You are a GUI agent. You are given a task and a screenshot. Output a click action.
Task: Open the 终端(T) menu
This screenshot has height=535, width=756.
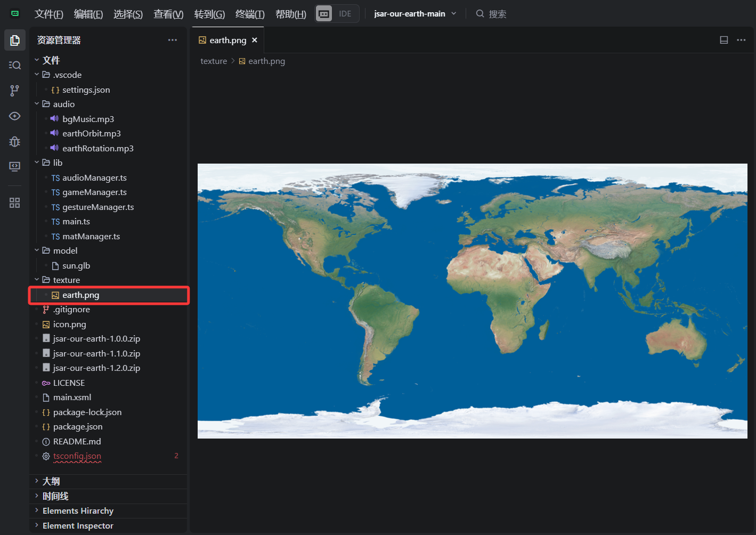click(x=250, y=14)
